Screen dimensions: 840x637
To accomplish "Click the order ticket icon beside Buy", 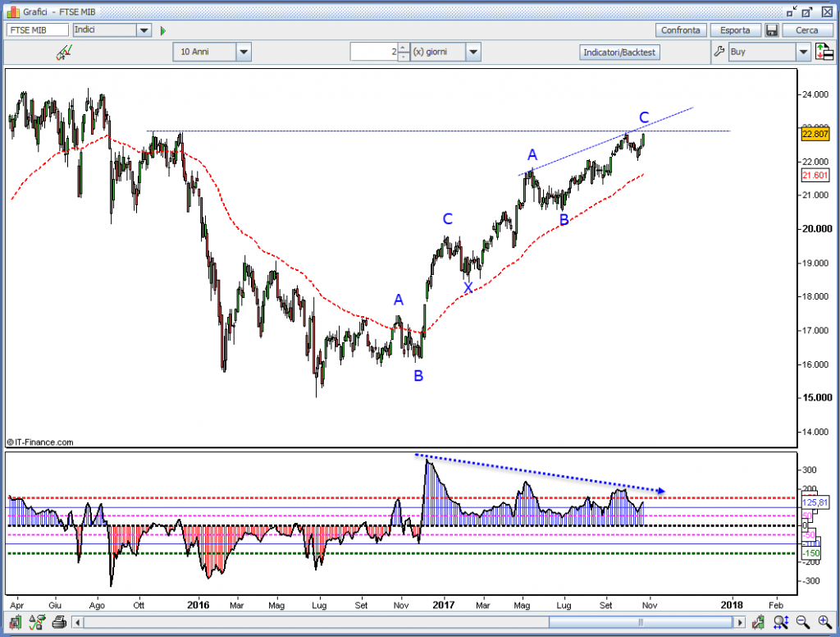I will 824,52.
